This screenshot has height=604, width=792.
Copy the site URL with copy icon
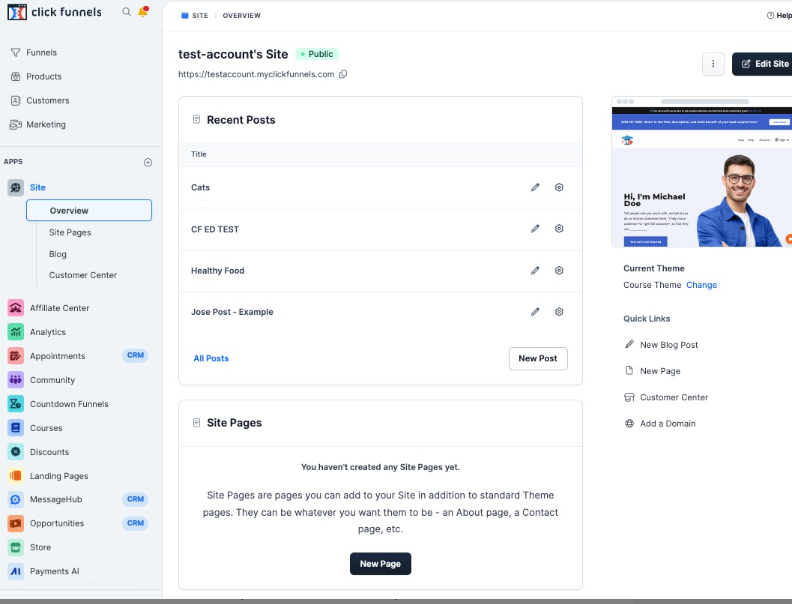[343, 74]
